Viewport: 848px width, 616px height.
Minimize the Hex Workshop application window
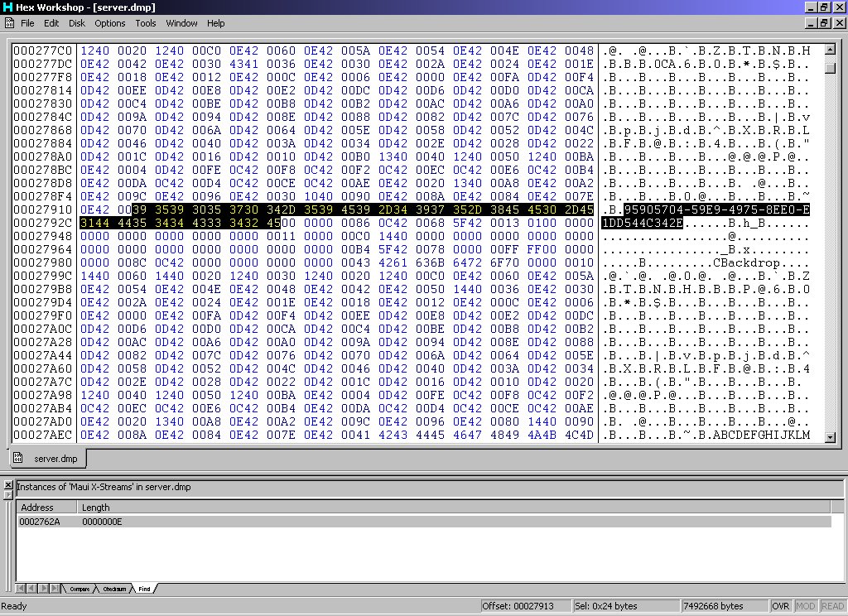[811, 7]
